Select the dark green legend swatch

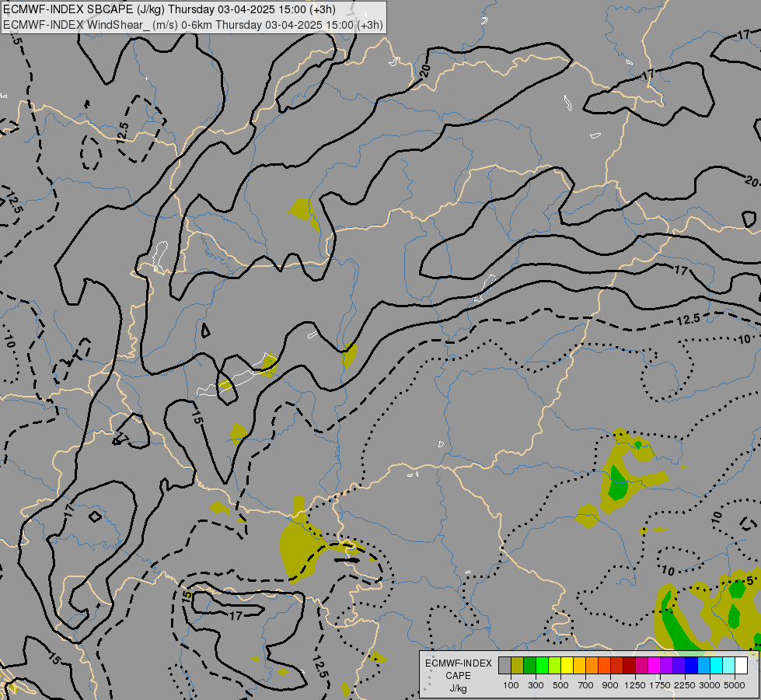(530, 666)
